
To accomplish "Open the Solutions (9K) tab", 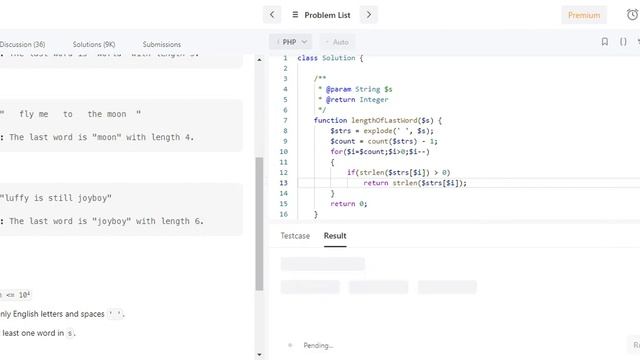I will coord(94,44).
